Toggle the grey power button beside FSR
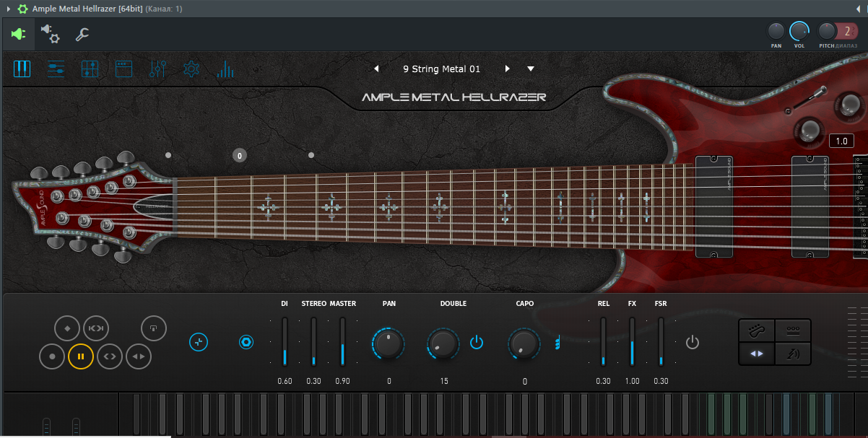 pos(693,342)
